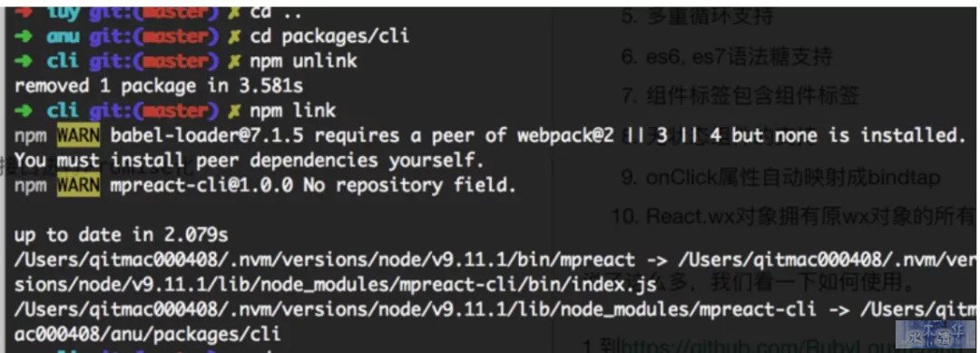Click the yellow WARN badge on mpreact-cli line
The height and width of the screenshot is (353, 980).
point(77,185)
